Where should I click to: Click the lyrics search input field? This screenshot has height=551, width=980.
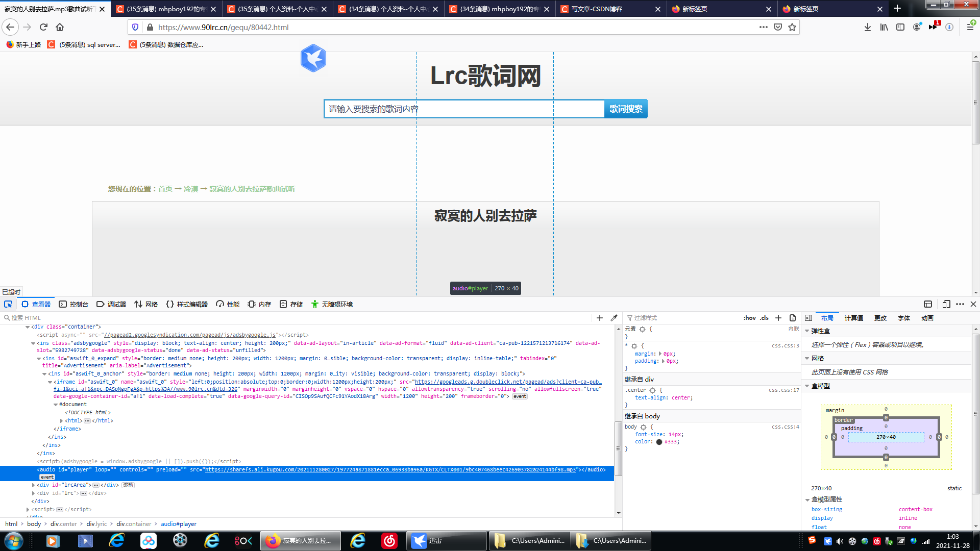[464, 109]
